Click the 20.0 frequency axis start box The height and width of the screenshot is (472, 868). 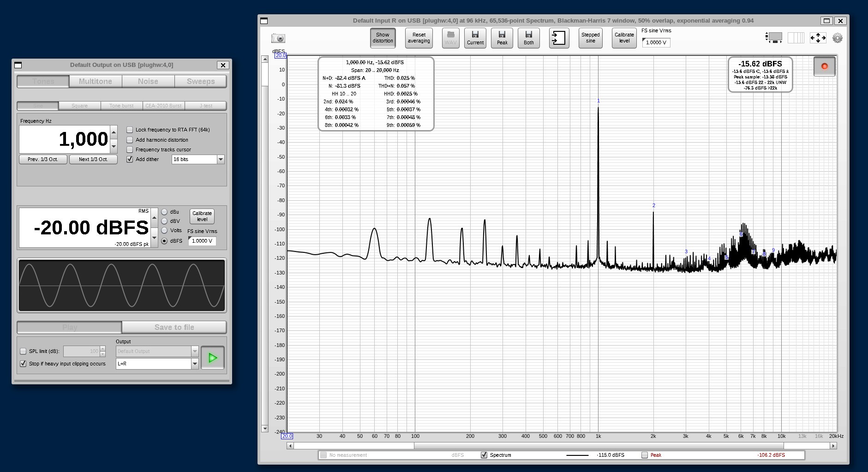pos(287,436)
